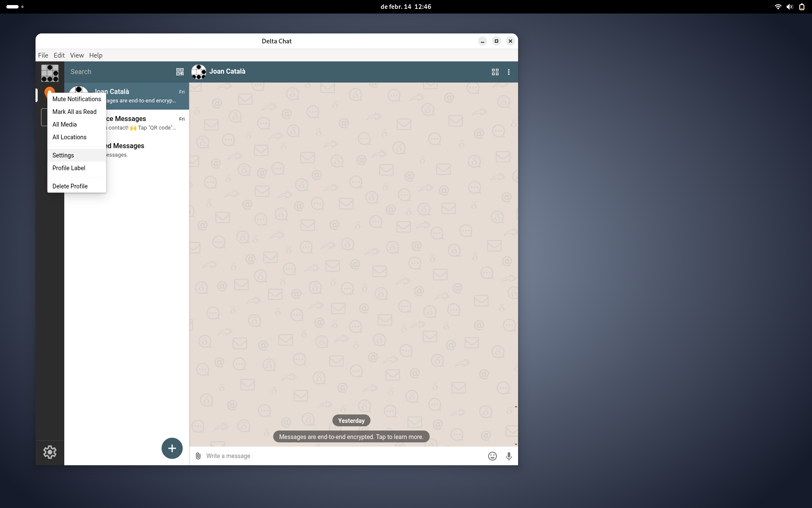Choose All Media from the profile menu
This screenshot has height=508, width=812.
pyautogui.click(x=64, y=124)
